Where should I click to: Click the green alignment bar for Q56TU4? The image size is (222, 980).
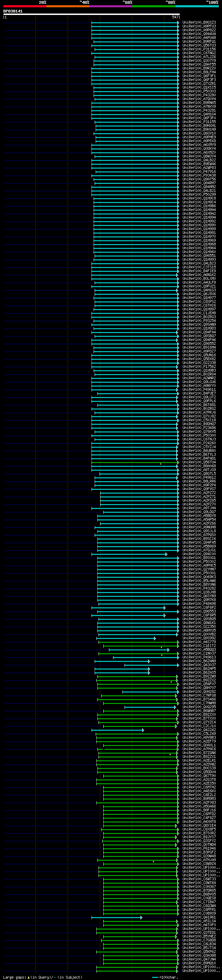click(135, 462)
